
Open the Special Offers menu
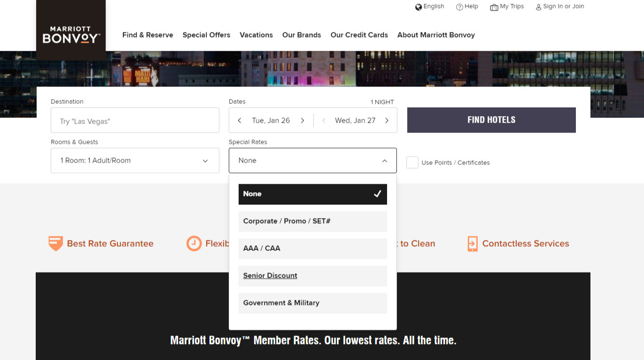tap(206, 35)
